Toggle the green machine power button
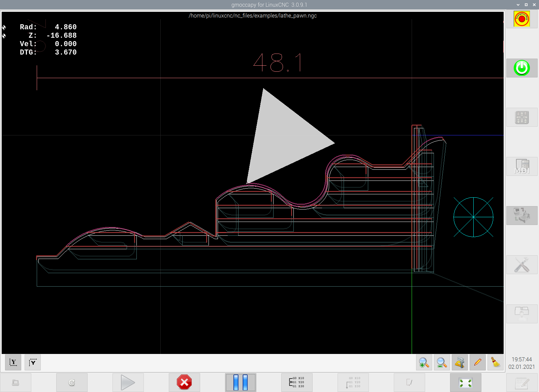This screenshot has width=539, height=392. click(521, 68)
